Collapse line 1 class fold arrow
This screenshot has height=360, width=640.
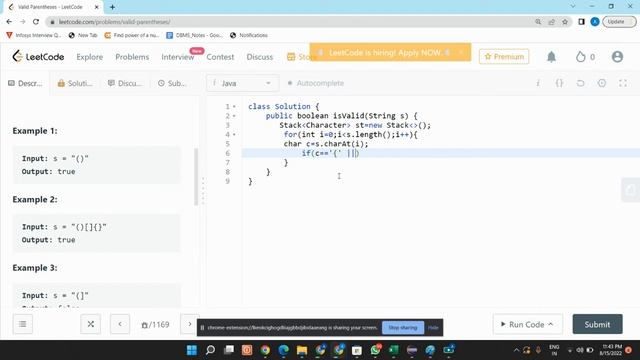(234, 107)
